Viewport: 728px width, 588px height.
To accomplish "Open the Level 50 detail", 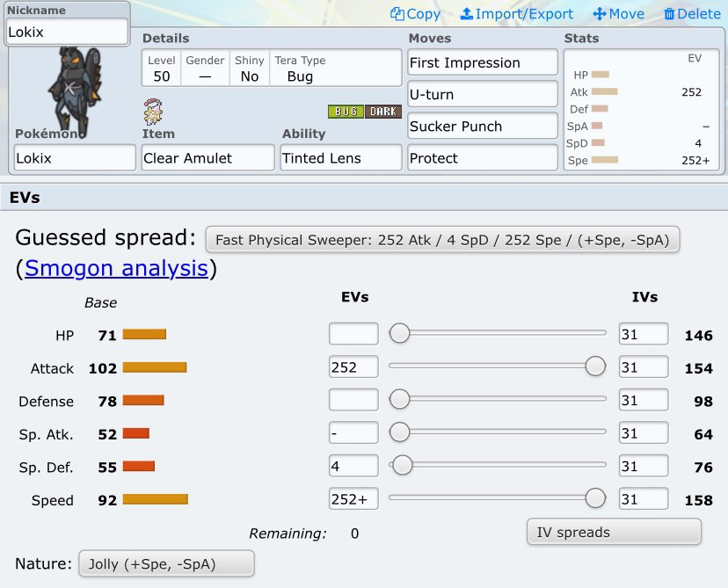I will coord(162,69).
